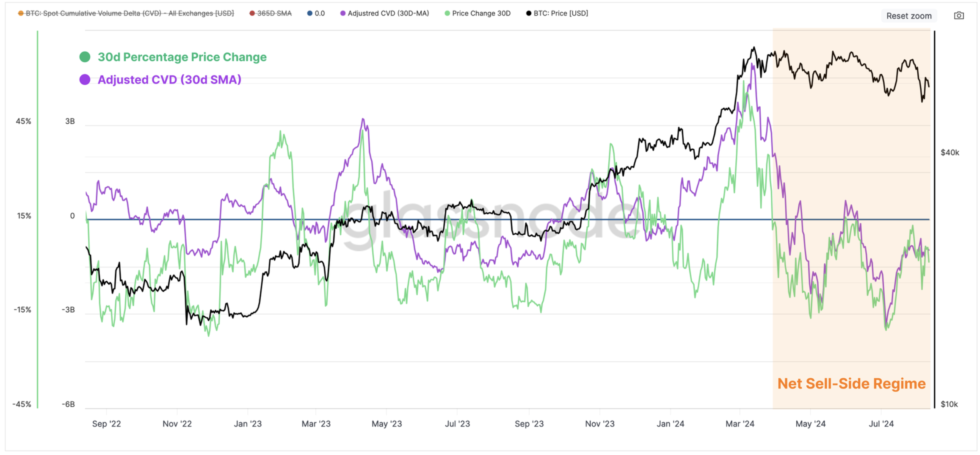Screen dimensions: 980x455
Task: Click the "30d Percentage Price Change" annotation text
Action: [182, 57]
